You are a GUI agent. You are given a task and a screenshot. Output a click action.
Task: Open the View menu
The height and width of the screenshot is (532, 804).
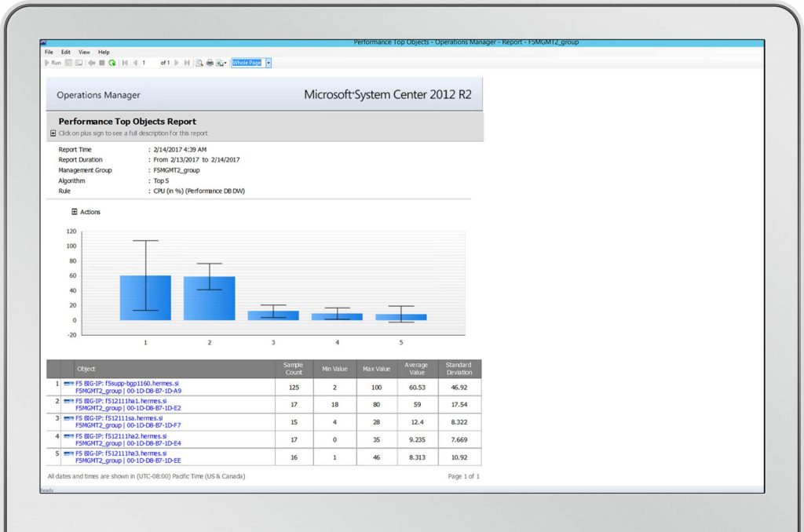(84, 52)
